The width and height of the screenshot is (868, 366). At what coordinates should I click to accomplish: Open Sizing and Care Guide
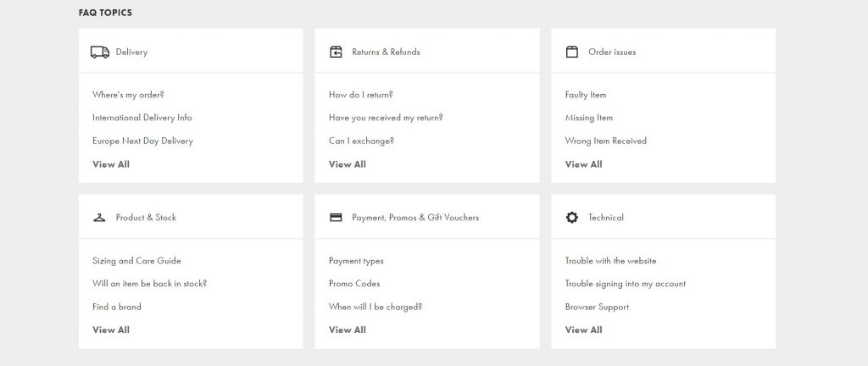coord(136,261)
